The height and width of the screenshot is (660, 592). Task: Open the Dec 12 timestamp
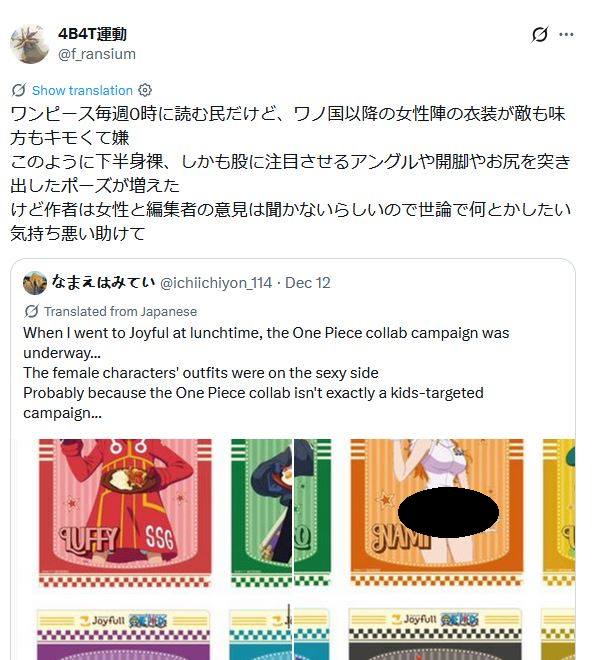click(308, 283)
